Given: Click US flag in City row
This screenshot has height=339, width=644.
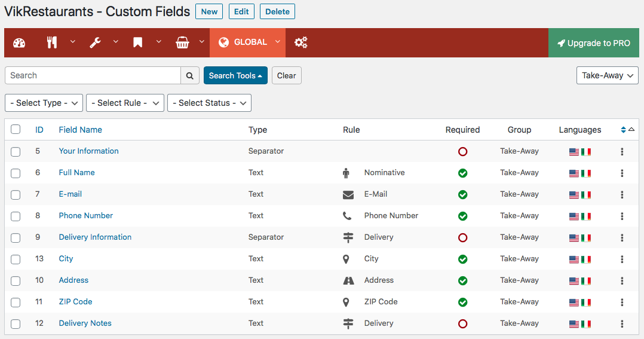Looking at the screenshot, I should [574, 259].
